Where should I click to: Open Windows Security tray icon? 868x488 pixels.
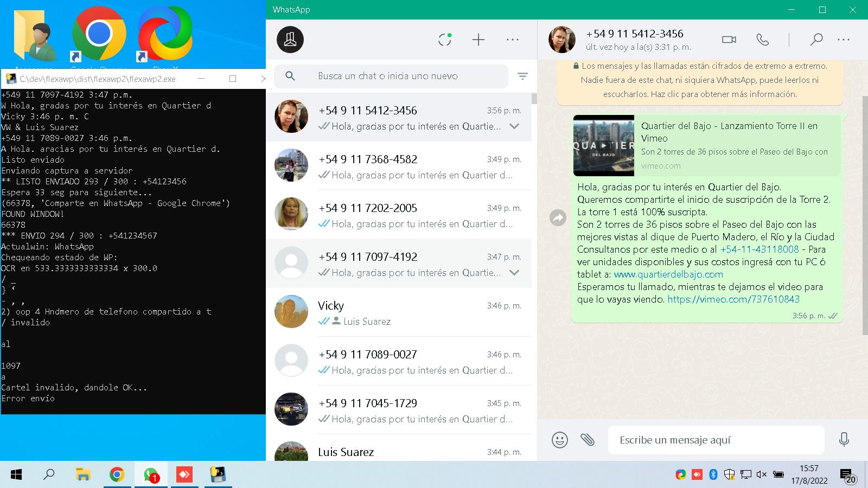730,475
